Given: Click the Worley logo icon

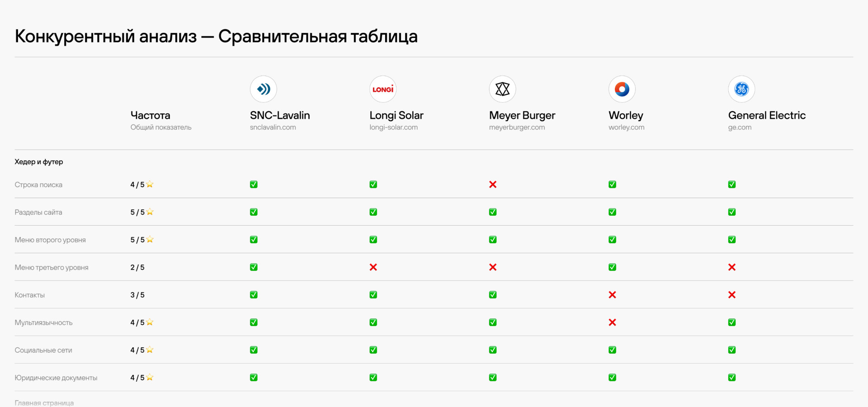Looking at the screenshot, I should tap(622, 89).
